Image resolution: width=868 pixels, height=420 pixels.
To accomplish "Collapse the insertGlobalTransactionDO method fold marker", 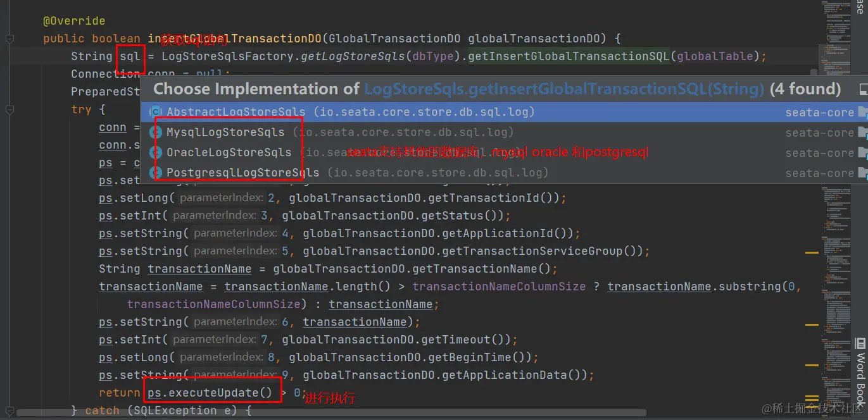I will (x=9, y=39).
